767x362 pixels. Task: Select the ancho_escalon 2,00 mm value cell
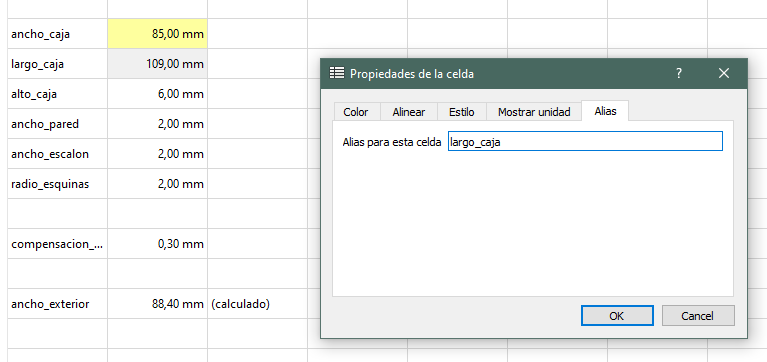[x=158, y=154]
